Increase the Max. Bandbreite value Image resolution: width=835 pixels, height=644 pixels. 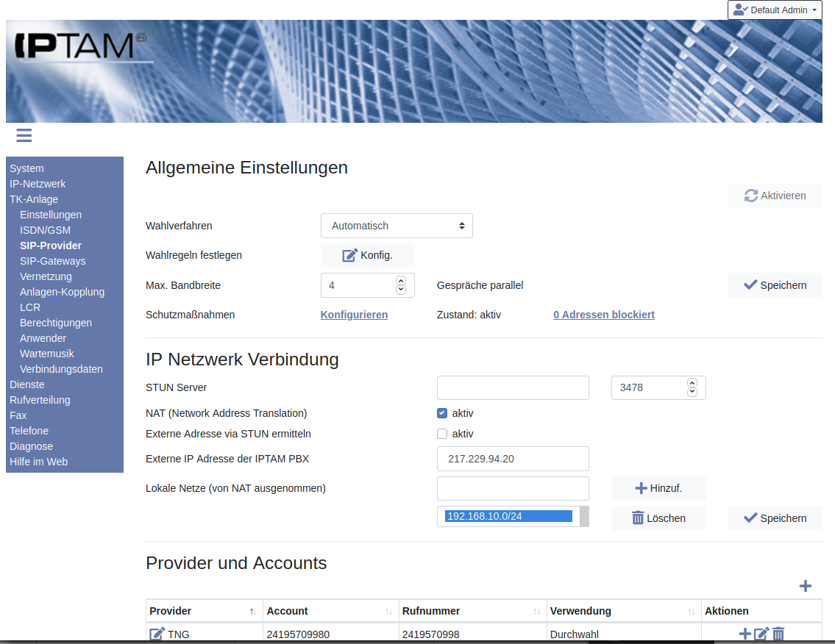[401, 280]
